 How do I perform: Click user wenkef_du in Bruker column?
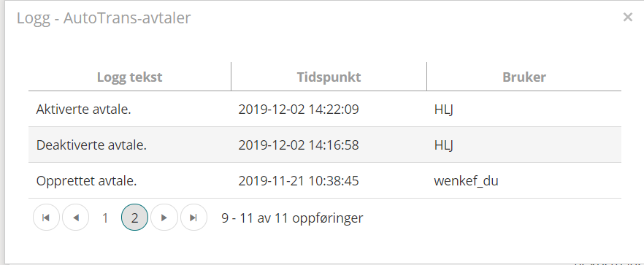pos(466,181)
